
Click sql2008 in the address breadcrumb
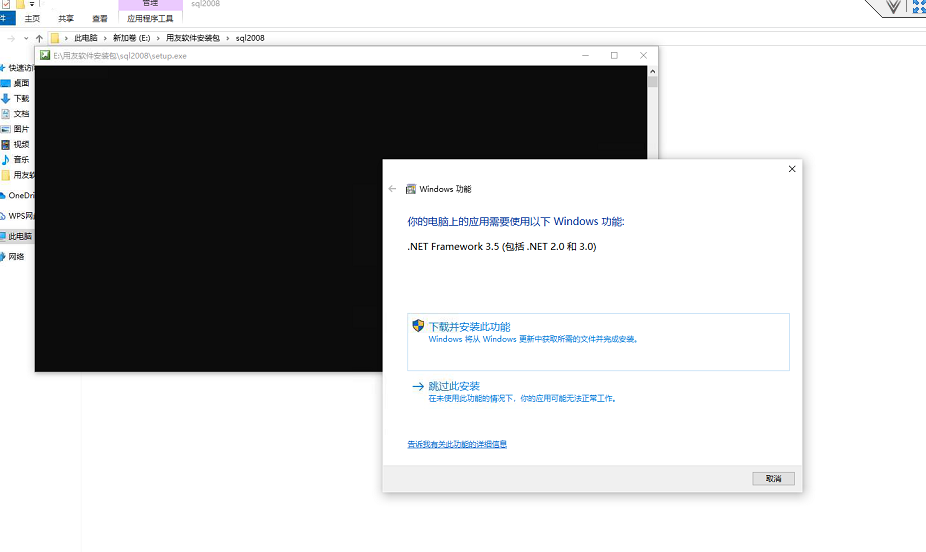250,38
